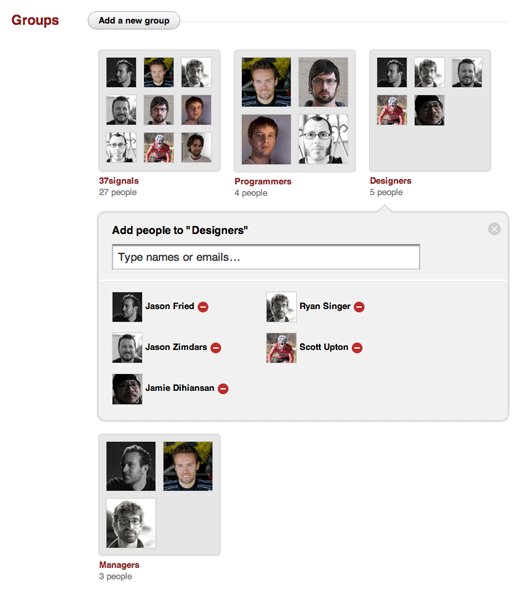Open the 37signals group link
The width and height of the screenshot is (530, 596).
(119, 181)
